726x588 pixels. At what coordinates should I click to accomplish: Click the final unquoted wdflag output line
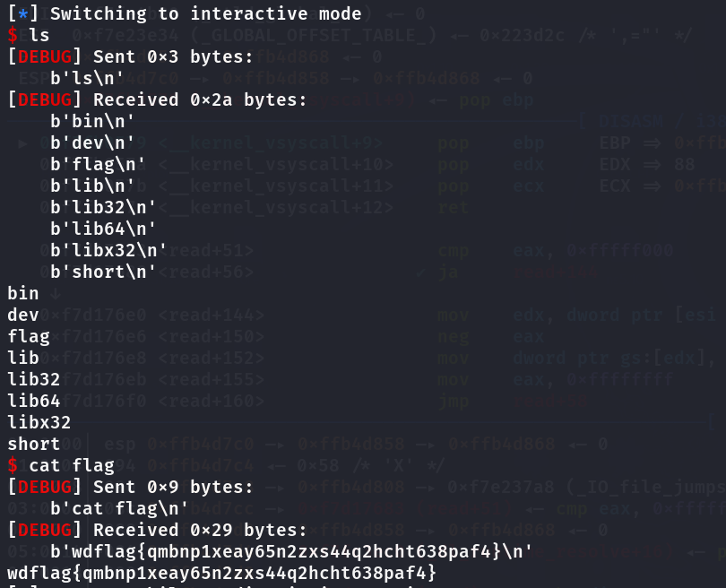coord(221,572)
